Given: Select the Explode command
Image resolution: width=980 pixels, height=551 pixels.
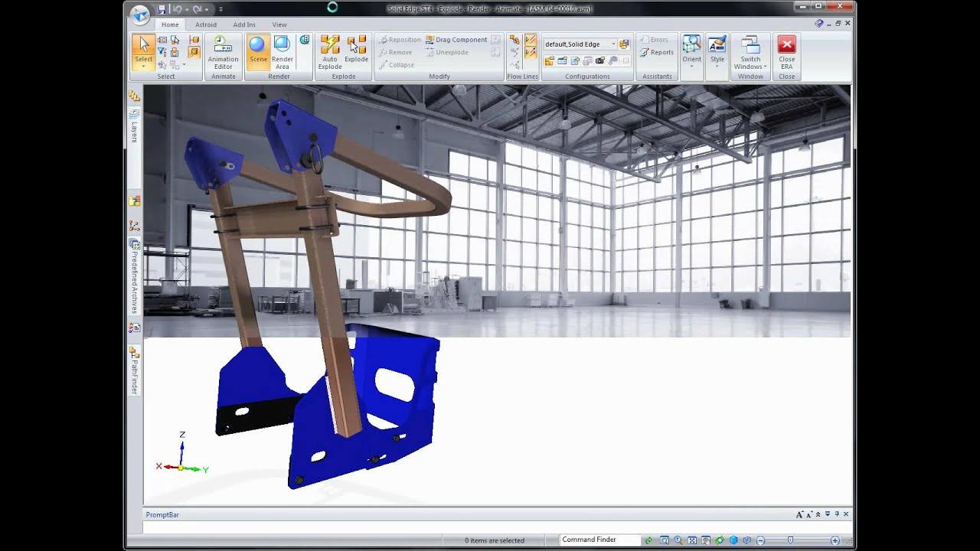Looking at the screenshot, I should 356,49.
